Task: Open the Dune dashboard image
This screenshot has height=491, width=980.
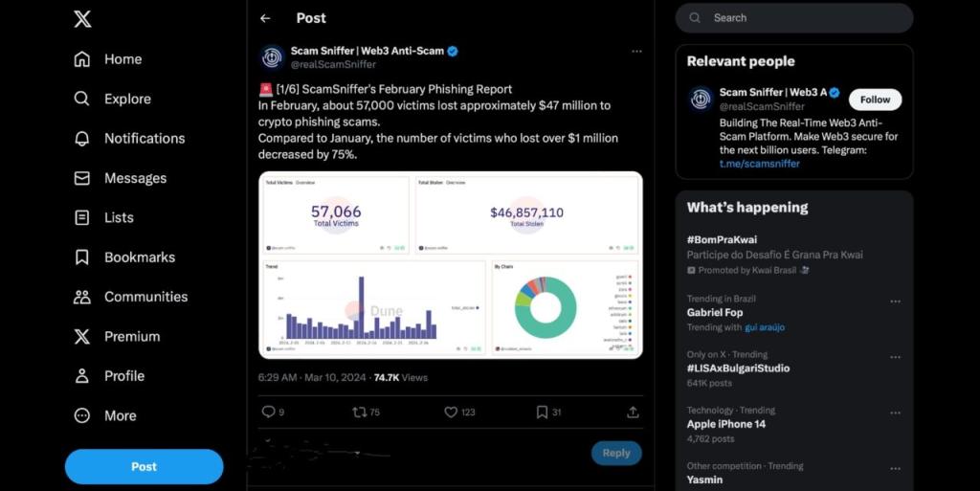Action: point(450,264)
